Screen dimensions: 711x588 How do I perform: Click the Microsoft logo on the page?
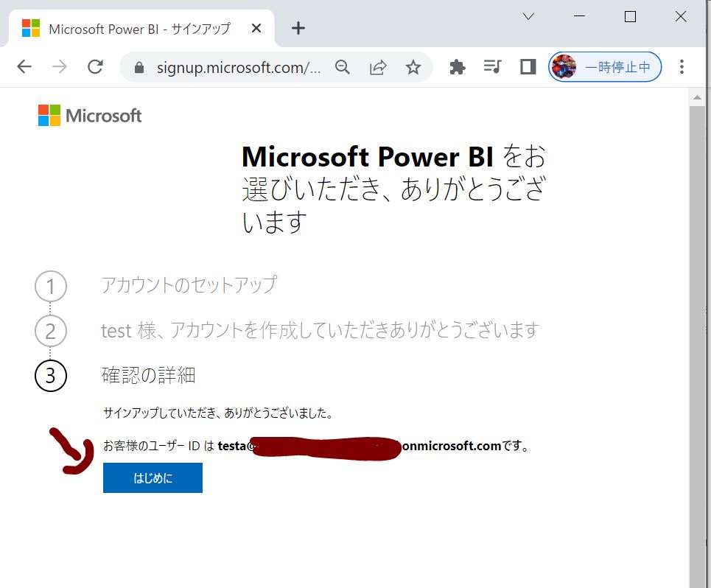pyautogui.click(x=90, y=115)
